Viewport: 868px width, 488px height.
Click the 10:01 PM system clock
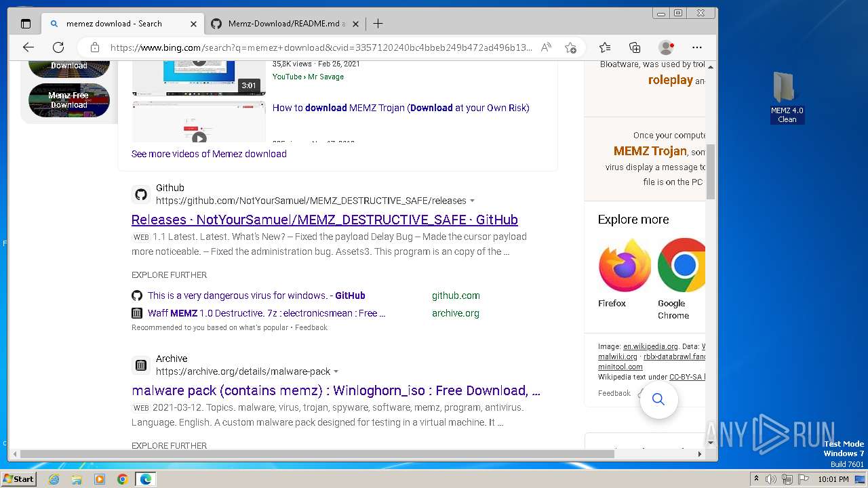[x=833, y=479]
